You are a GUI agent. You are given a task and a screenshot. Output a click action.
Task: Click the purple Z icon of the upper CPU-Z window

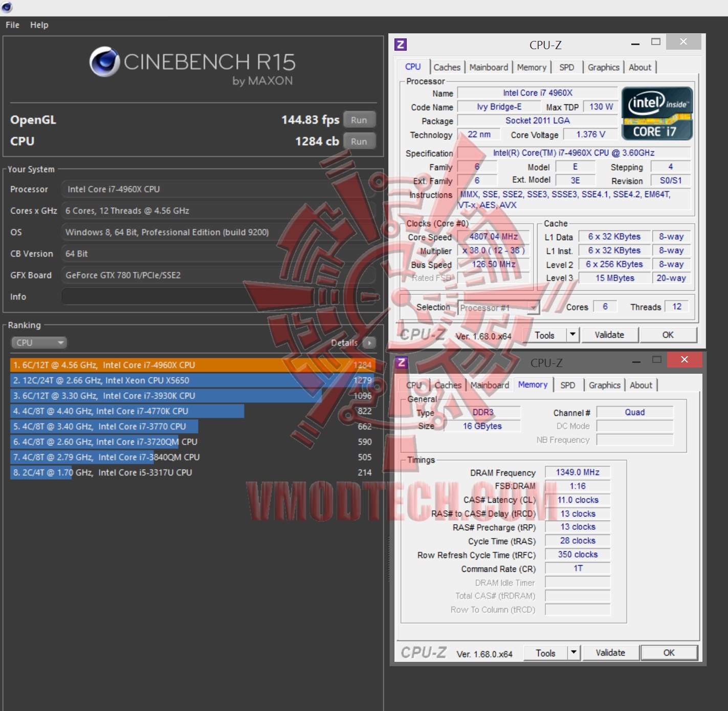coord(401,45)
